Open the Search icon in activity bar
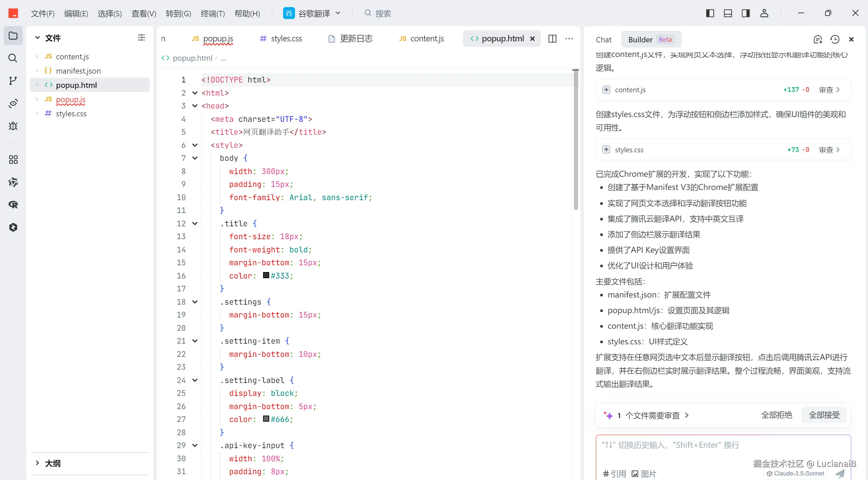This screenshot has height=480, width=868. click(13, 58)
